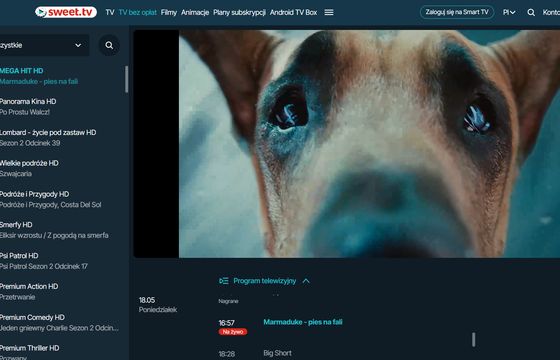
Task: Click the 16:57 time entry
Action: click(x=226, y=323)
